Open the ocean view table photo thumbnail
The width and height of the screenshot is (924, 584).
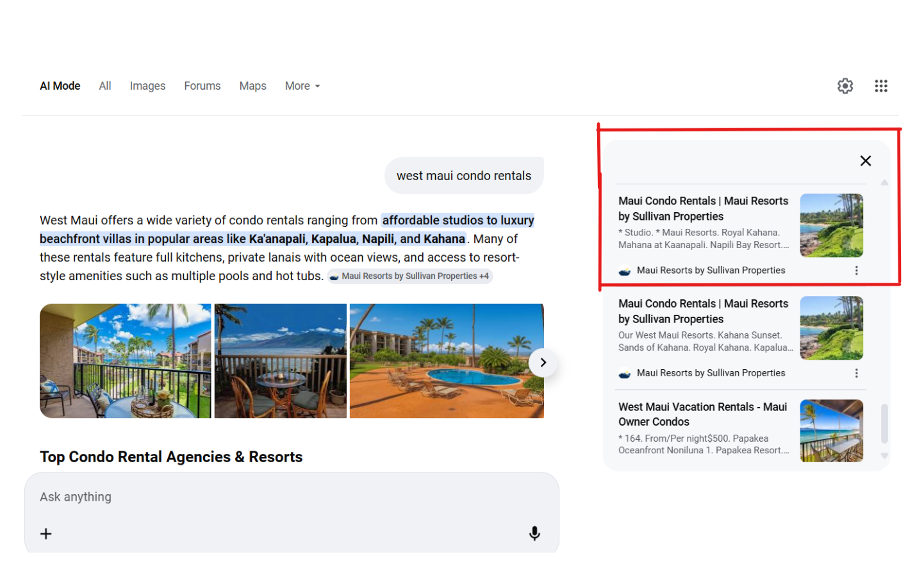coord(281,361)
